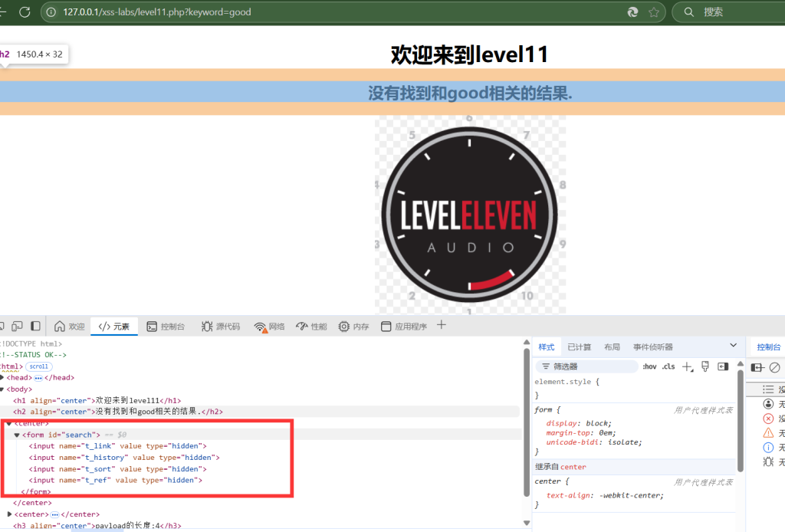Click the Edge translate icon in address bar
785x532 pixels.
pos(632,12)
